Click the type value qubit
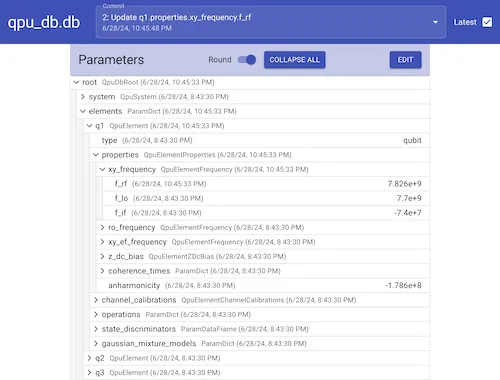Image resolution: width=500 pixels, height=380 pixels. [412, 140]
